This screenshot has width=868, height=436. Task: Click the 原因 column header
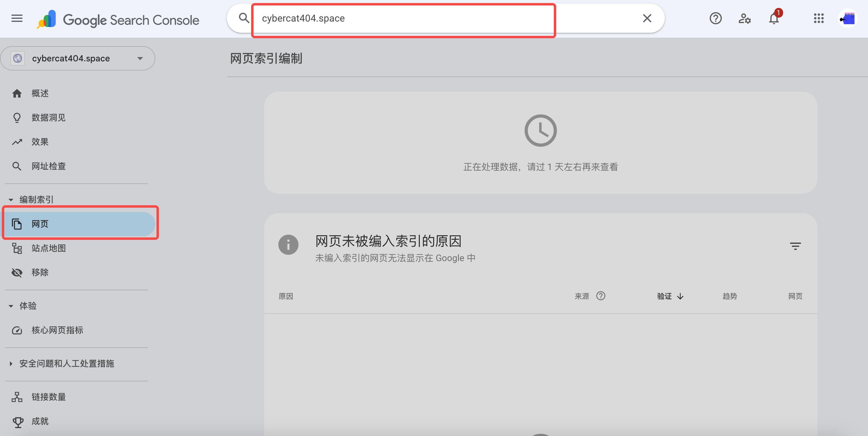[286, 296]
